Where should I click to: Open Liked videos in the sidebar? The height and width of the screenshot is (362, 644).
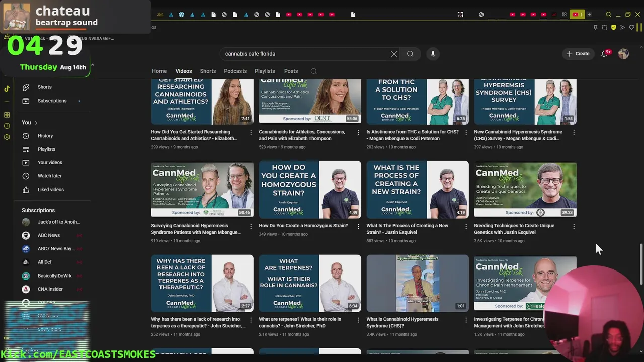(x=50, y=190)
